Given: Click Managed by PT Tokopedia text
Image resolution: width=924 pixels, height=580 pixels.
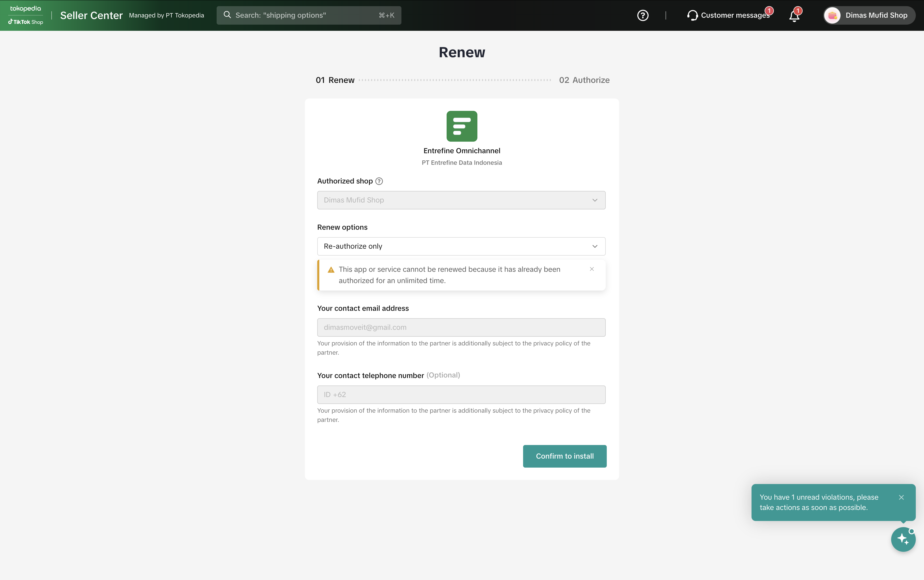Looking at the screenshot, I should coord(167,15).
